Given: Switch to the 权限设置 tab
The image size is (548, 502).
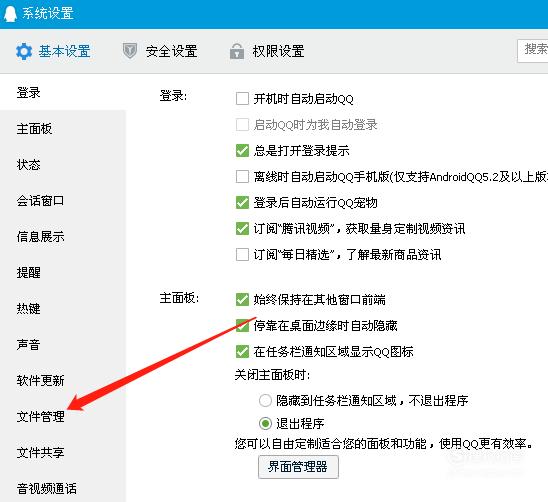Looking at the screenshot, I should pos(267,51).
